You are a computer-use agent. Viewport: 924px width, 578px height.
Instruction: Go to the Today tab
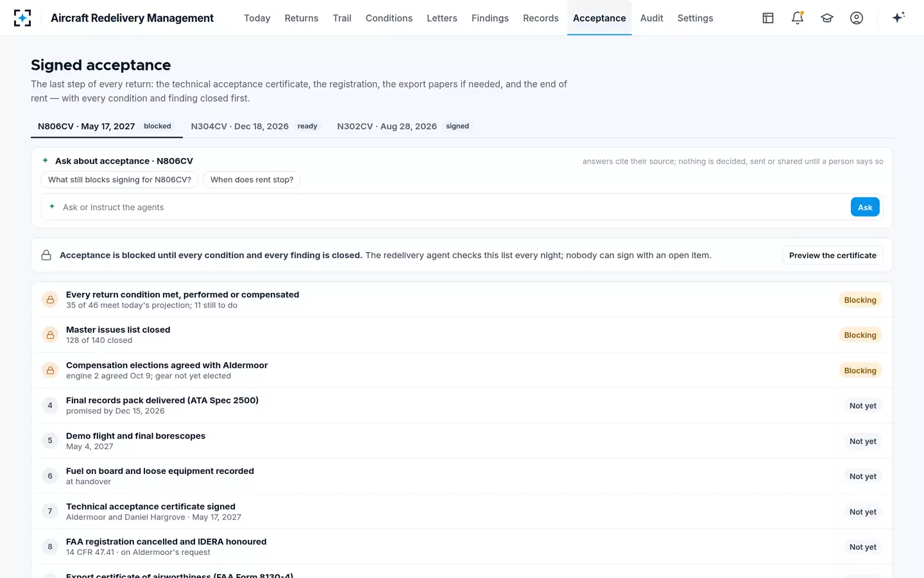click(257, 18)
